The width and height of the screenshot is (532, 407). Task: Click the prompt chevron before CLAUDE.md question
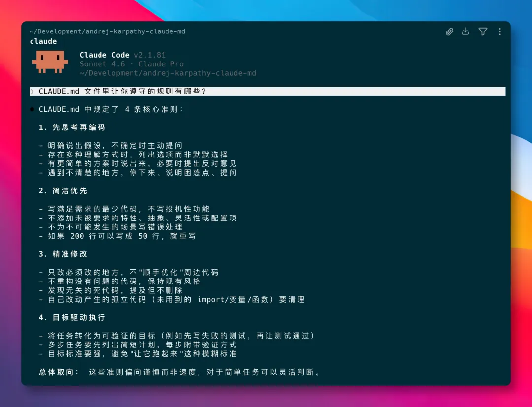tap(32, 92)
